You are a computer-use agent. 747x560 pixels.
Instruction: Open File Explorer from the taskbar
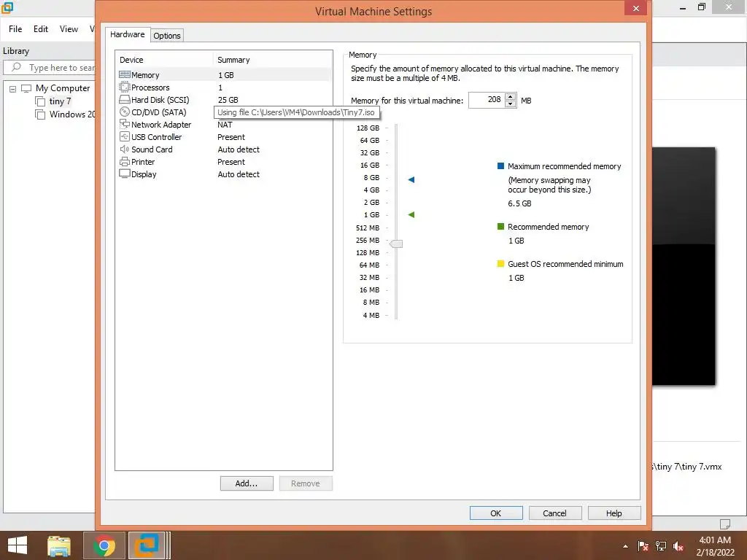59,545
